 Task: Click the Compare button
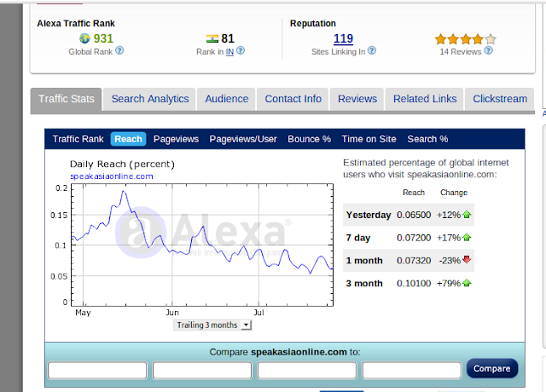492,368
